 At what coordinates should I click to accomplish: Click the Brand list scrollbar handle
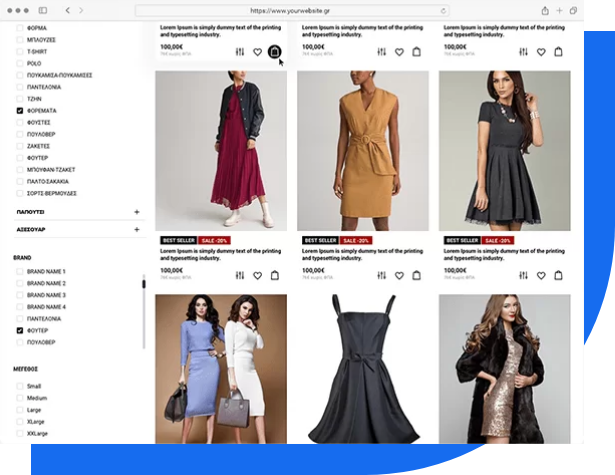point(144,284)
